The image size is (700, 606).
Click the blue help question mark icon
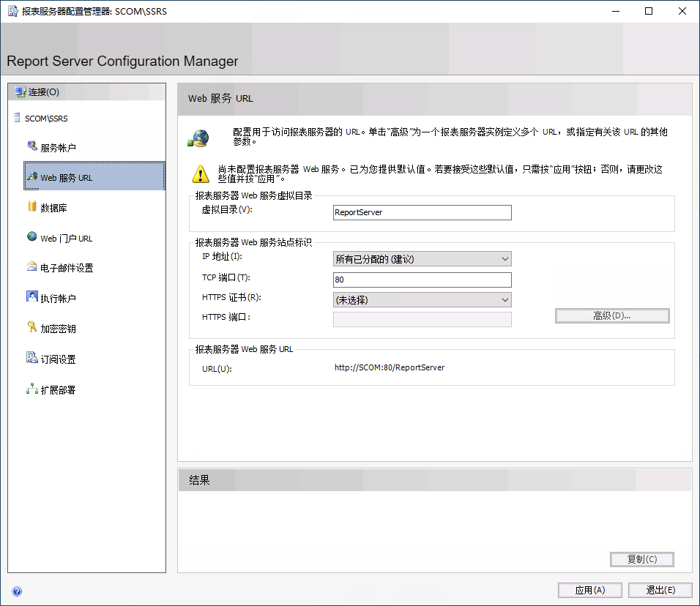16,591
